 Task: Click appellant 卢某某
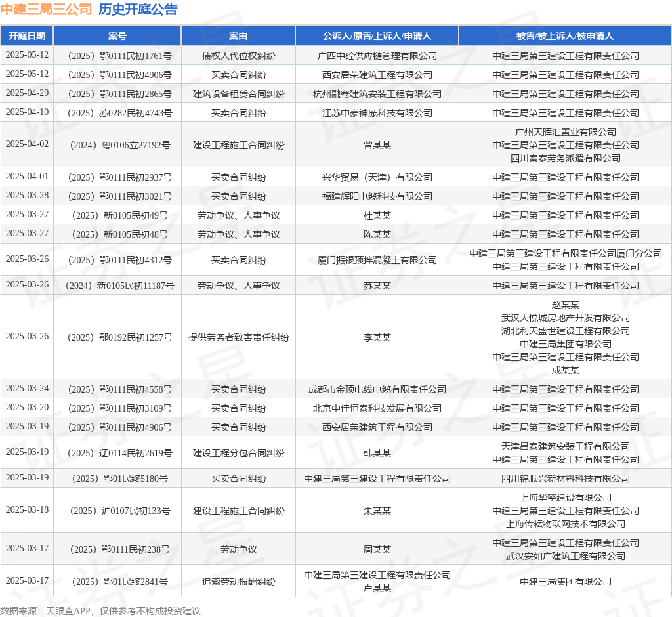[x=377, y=588]
